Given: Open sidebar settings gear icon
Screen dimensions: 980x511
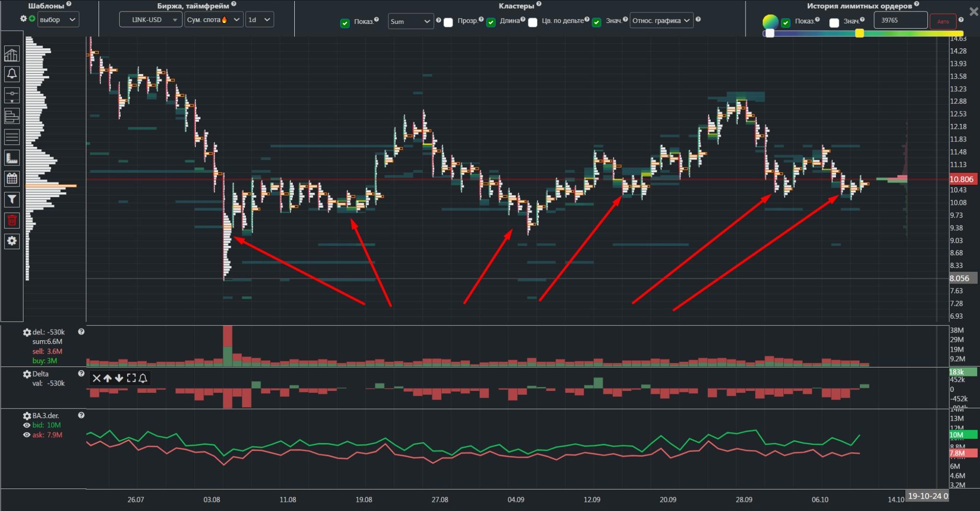Looking at the screenshot, I should coord(11,241).
